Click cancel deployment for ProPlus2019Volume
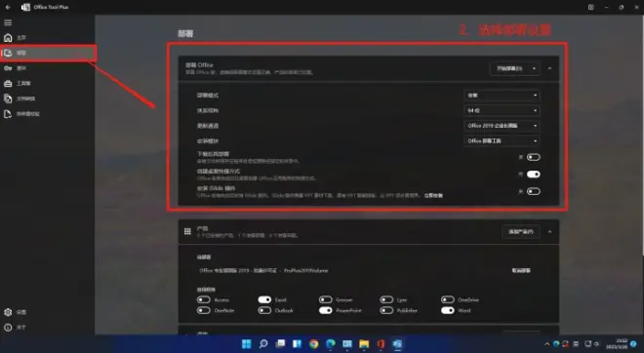 coord(521,270)
